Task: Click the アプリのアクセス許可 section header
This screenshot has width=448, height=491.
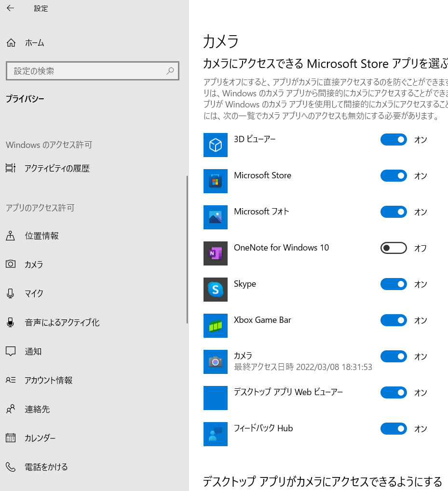Action: coord(40,208)
